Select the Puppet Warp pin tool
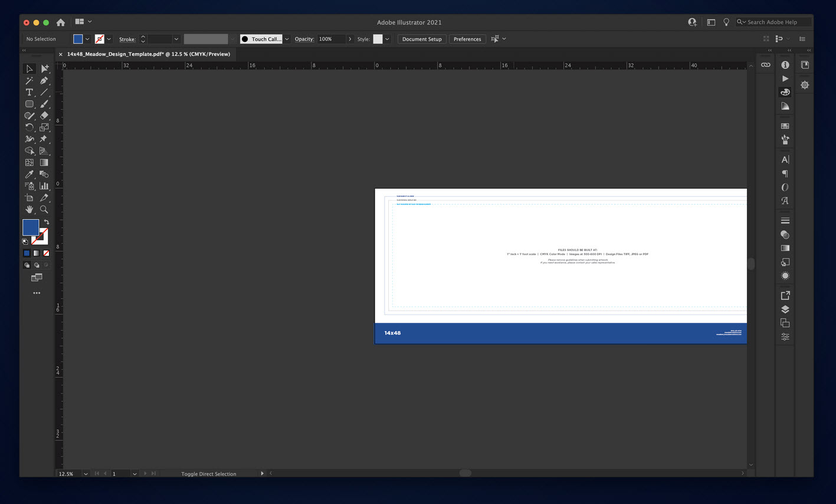The width and height of the screenshot is (836, 504). click(44, 139)
